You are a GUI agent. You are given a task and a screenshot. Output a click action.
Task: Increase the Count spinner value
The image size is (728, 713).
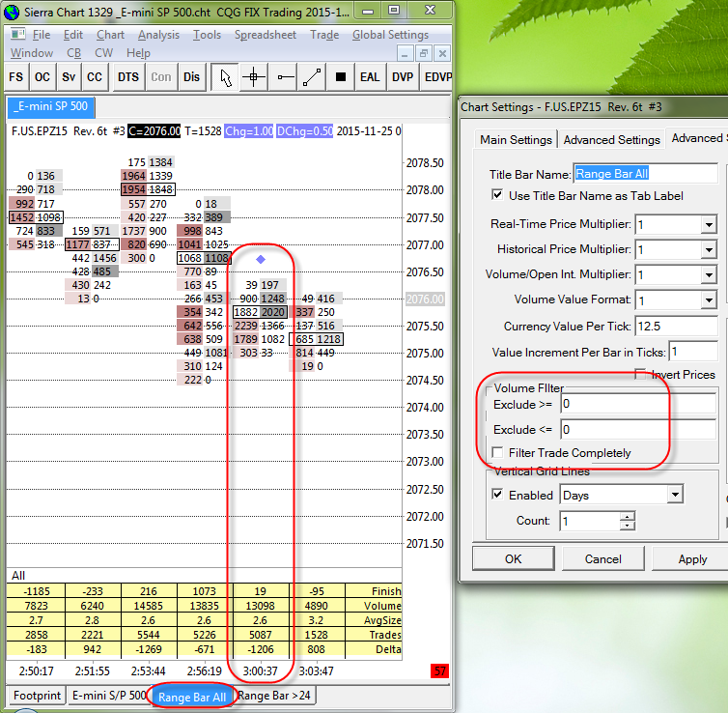pyautogui.click(x=628, y=516)
